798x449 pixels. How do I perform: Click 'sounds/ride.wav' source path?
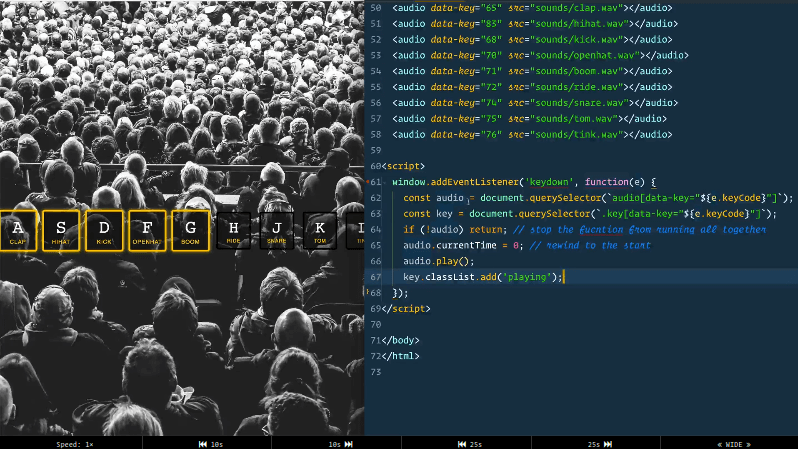tap(579, 87)
